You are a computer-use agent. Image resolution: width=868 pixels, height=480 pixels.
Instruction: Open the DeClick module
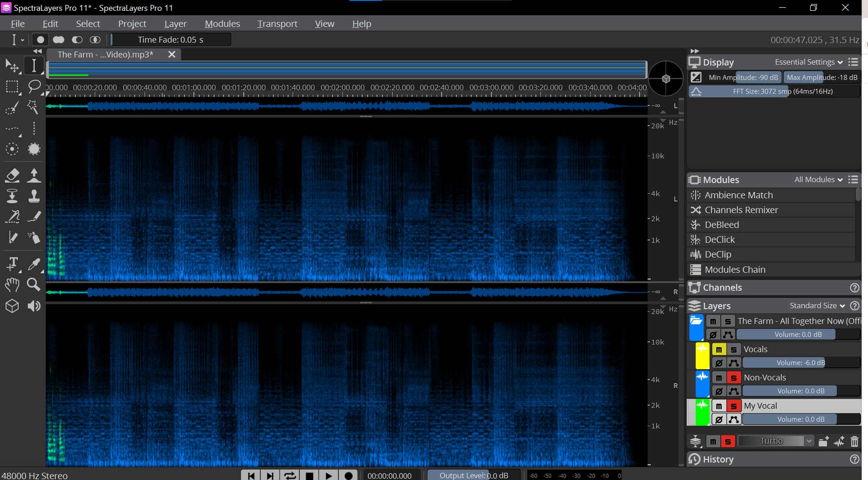[x=771, y=240]
